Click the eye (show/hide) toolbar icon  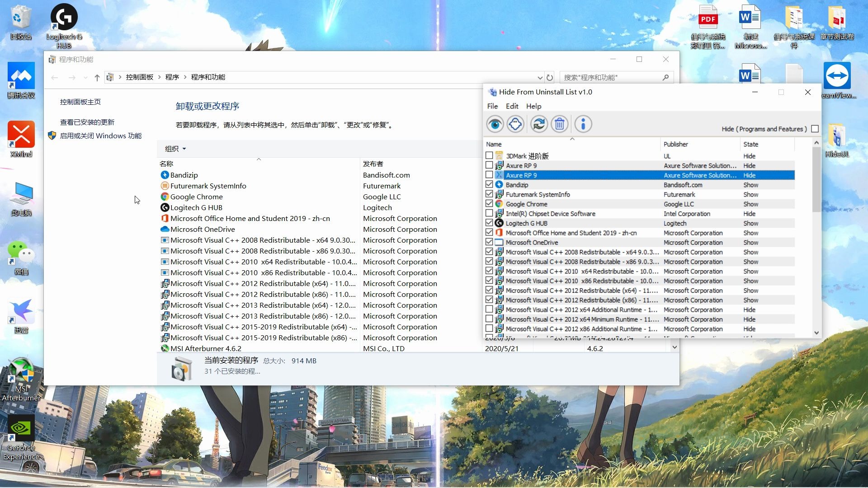pos(495,124)
